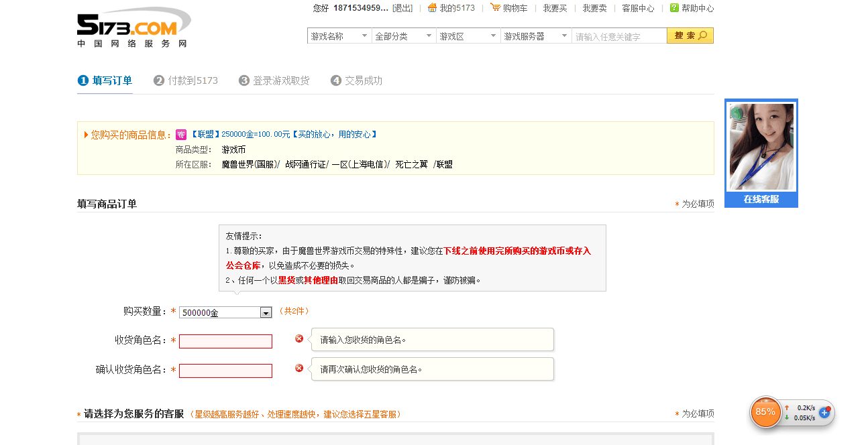Select 我要卖 in the top menu
The height and width of the screenshot is (445, 868).
(x=594, y=8)
